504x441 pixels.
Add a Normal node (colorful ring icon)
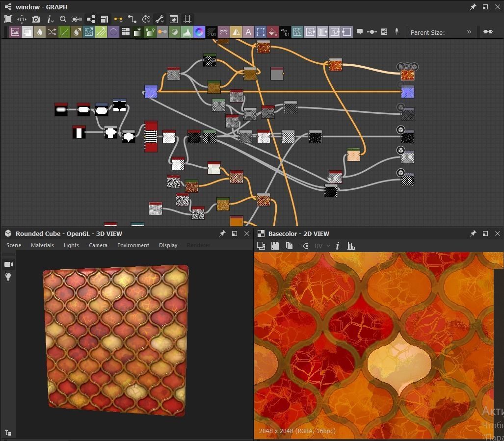click(199, 32)
